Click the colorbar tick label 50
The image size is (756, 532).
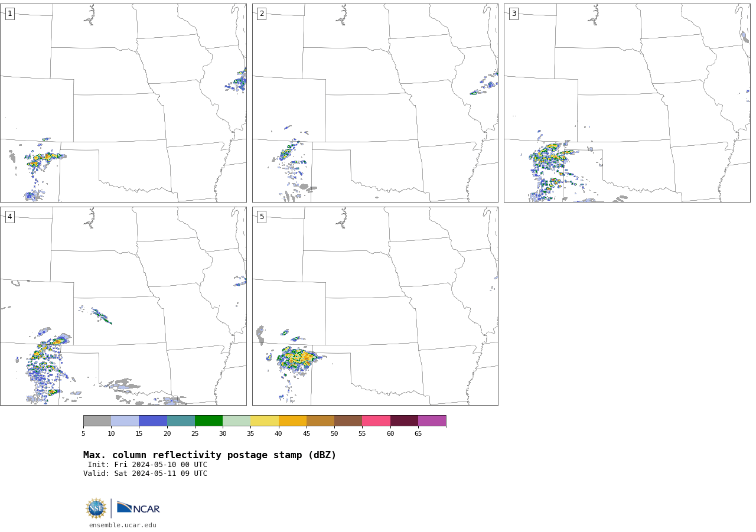334,434
